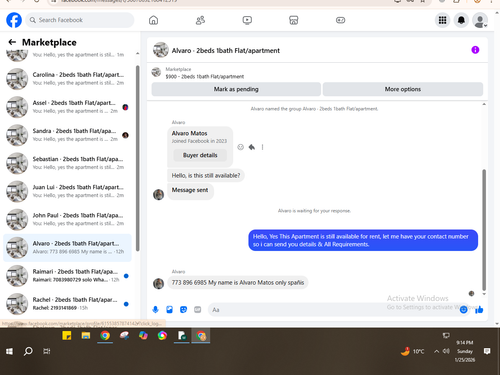The image size is (500, 375).
Task: Attach a file with the photo icon
Action: (169, 310)
